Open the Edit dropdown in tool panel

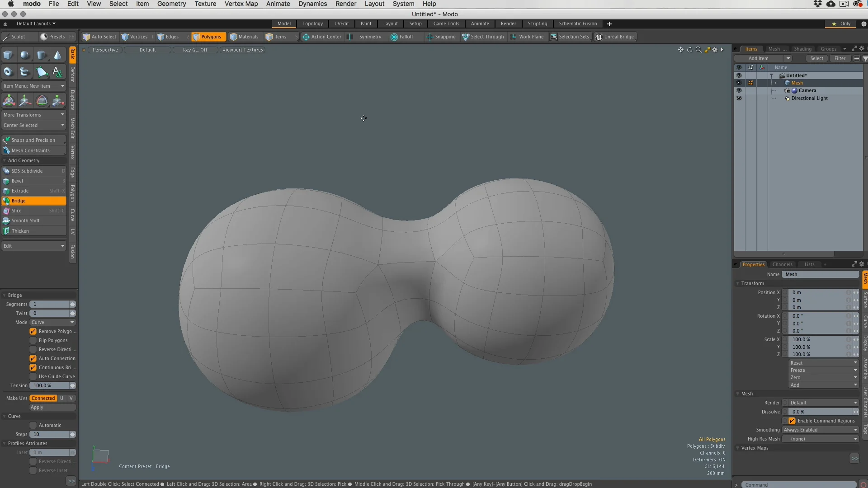click(x=34, y=246)
